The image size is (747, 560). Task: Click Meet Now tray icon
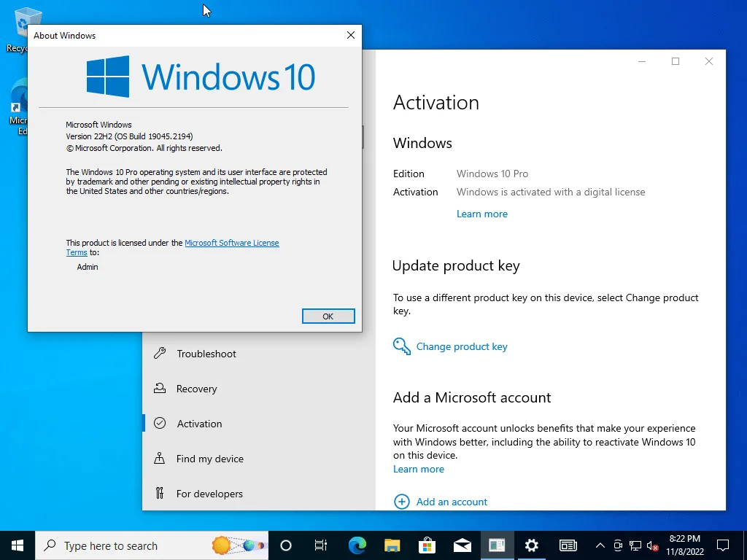(x=618, y=545)
